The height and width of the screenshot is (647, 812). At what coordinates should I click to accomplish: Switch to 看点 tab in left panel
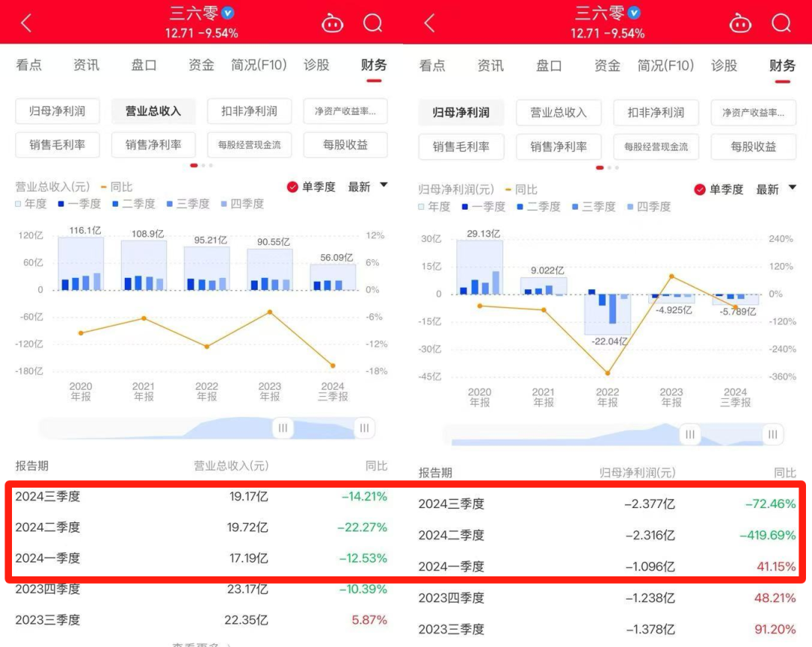coord(29,65)
